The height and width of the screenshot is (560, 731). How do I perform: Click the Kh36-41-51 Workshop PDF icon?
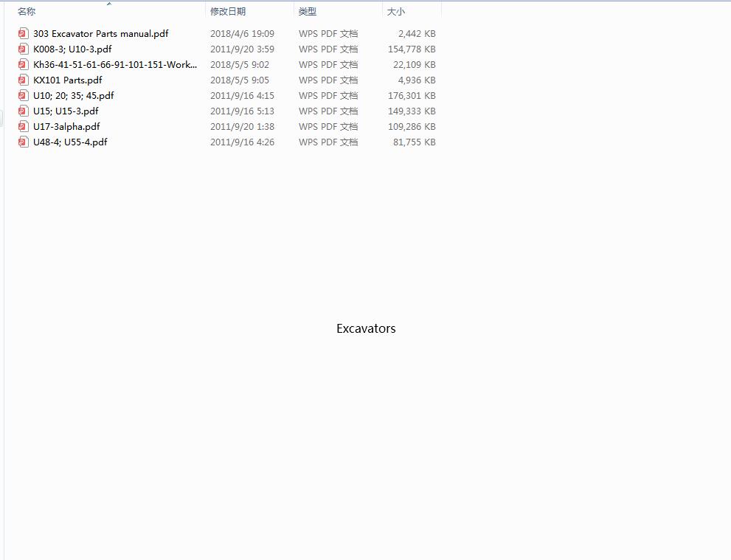pyautogui.click(x=23, y=64)
